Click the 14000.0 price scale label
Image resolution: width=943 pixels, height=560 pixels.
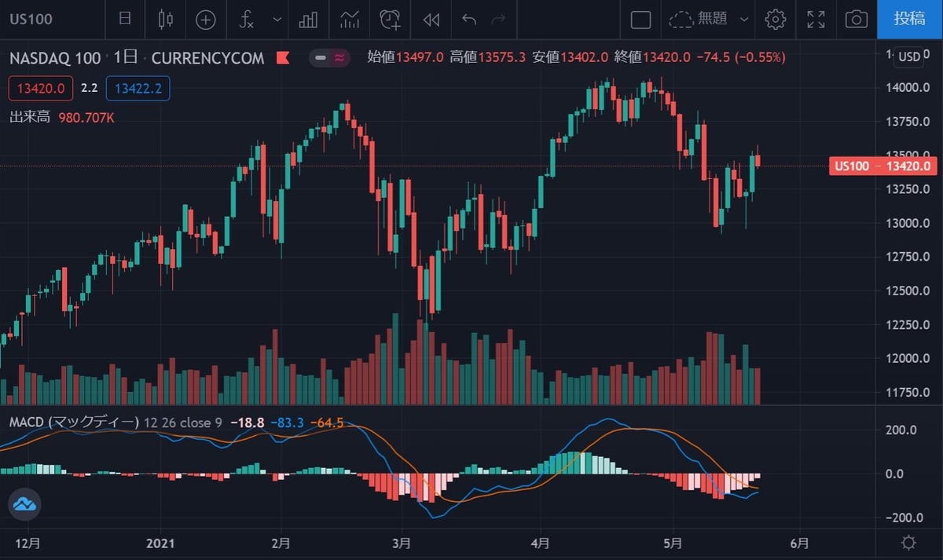(x=909, y=87)
